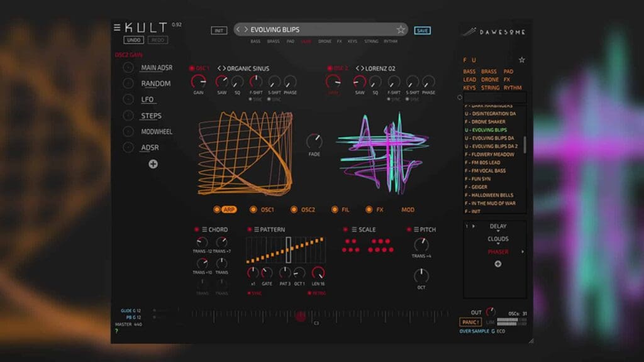Switch to the ARP tab
Screen dimensions: 644x362
point(229,209)
